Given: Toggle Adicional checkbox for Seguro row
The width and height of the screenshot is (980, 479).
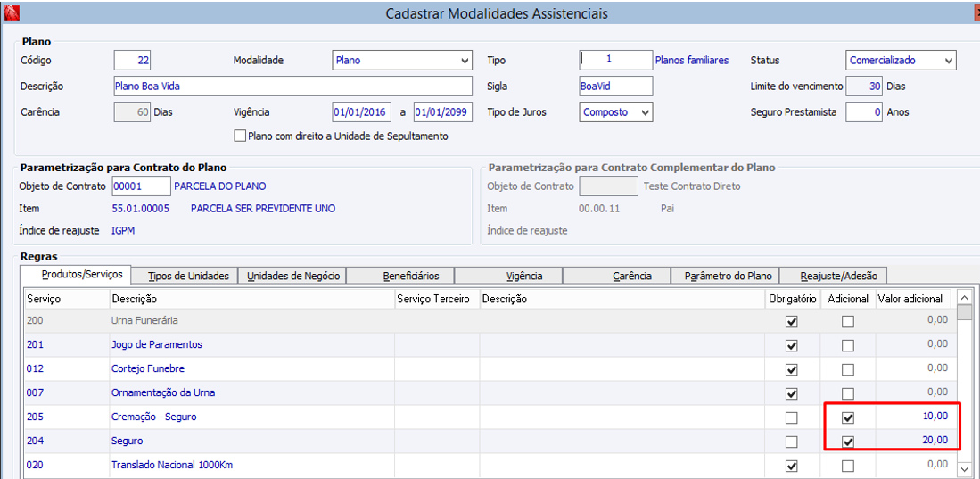Looking at the screenshot, I should 847,442.
